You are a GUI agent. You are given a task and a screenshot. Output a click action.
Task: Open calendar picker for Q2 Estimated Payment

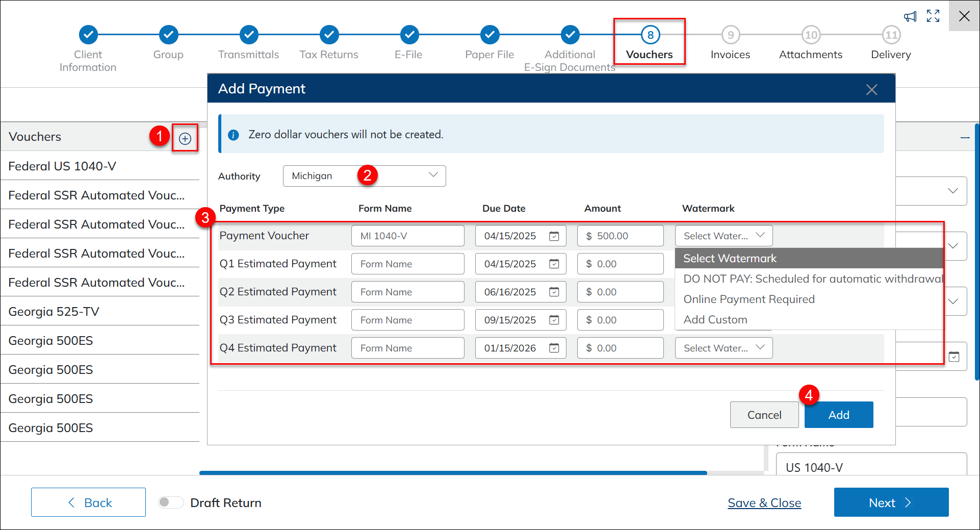pyautogui.click(x=554, y=292)
